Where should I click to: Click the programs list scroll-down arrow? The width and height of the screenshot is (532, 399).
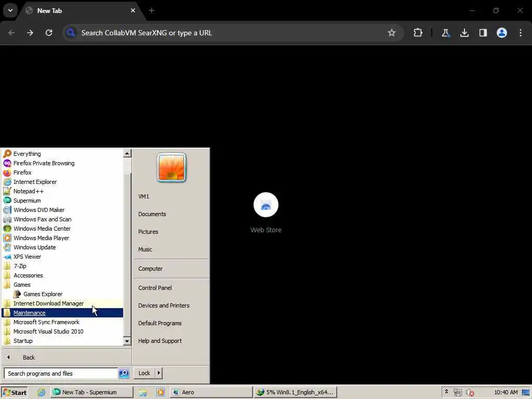click(127, 341)
